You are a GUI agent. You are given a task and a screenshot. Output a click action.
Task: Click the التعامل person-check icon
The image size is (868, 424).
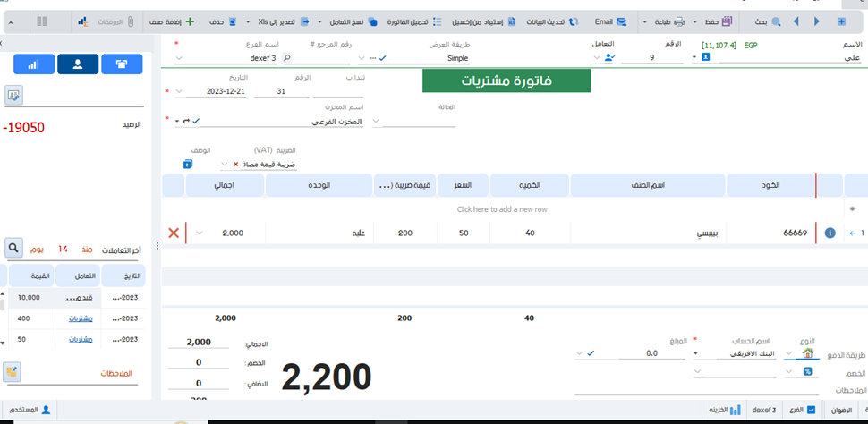(609, 57)
